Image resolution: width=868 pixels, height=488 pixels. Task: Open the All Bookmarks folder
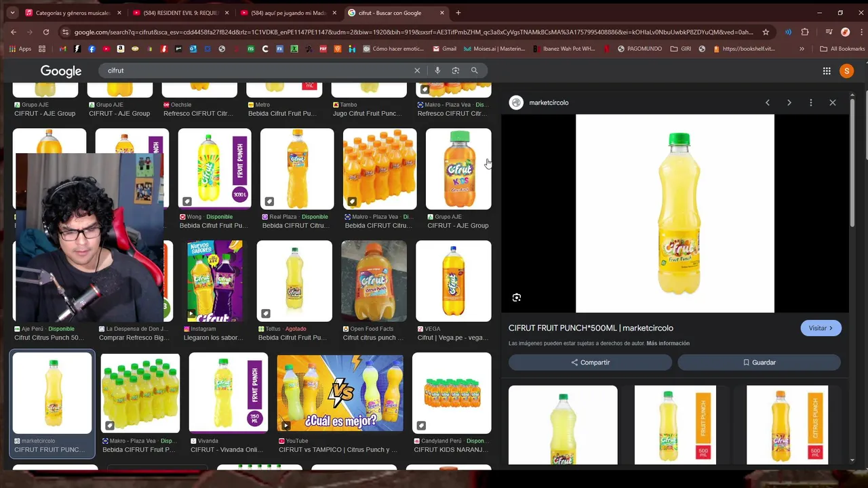pyautogui.click(x=842, y=49)
